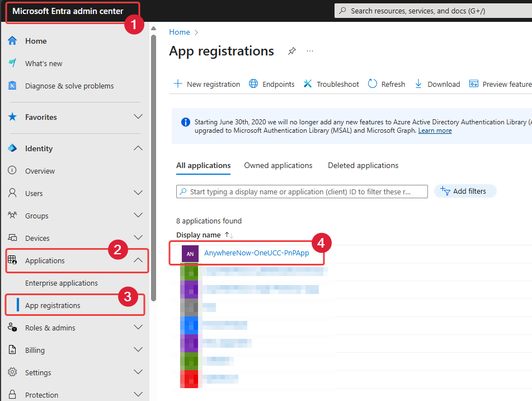Click the blue info icon in banner
The width and height of the screenshot is (532, 401).
click(186, 122)
